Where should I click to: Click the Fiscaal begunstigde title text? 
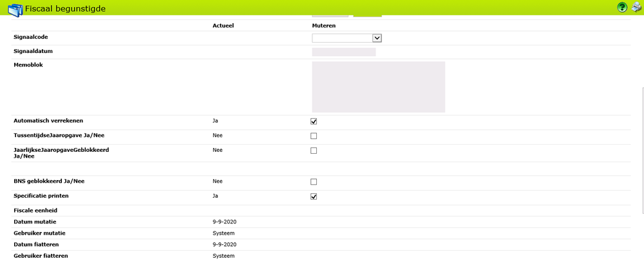tap(65, 8)
